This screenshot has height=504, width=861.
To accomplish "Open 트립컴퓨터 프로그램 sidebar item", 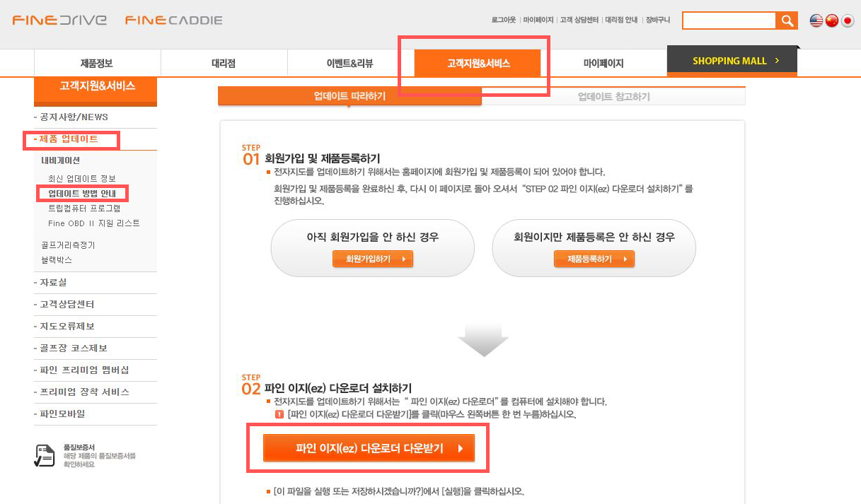I will [84, 209].
